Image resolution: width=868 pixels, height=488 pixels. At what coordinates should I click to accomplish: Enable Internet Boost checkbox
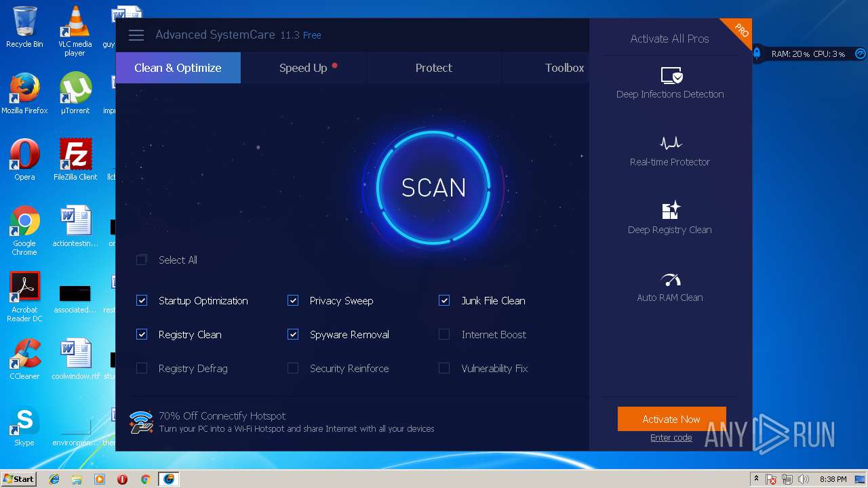444,335
